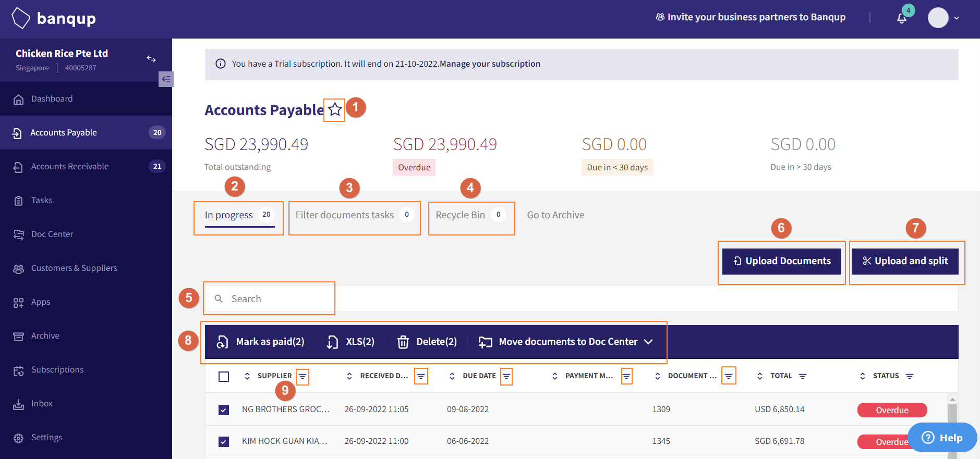Image resolution: width=980 pixels, height=459 pixels.
Task: Click the Subscriptions icon
Action: tap(19, 370)
